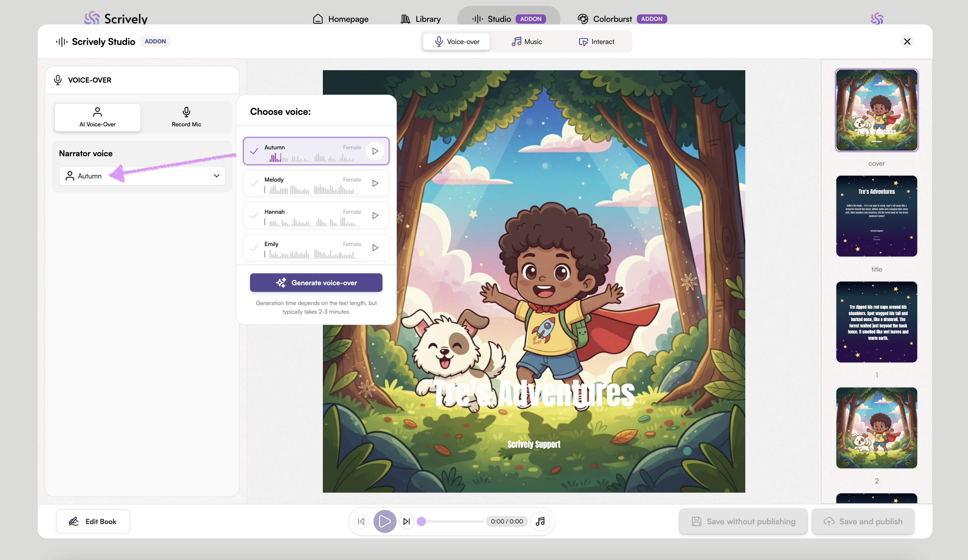Preview the Autumn voice sample
968x560 pixels.
point(375,151)
